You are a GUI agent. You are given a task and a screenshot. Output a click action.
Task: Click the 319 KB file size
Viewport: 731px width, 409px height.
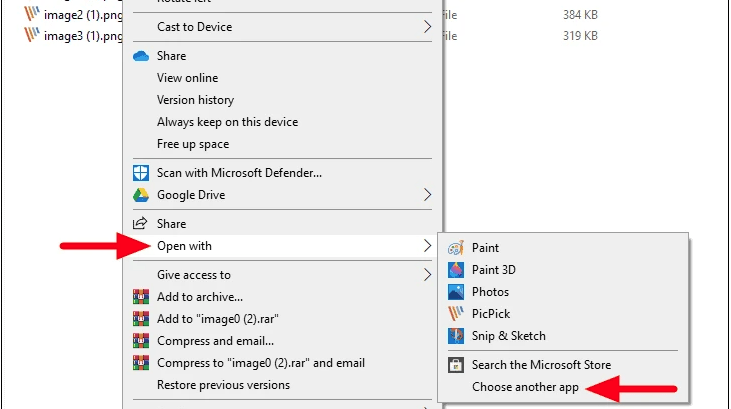580,36
